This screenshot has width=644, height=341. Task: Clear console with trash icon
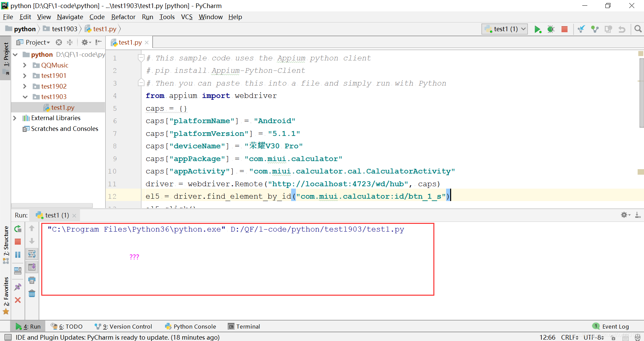click(32, 293)
